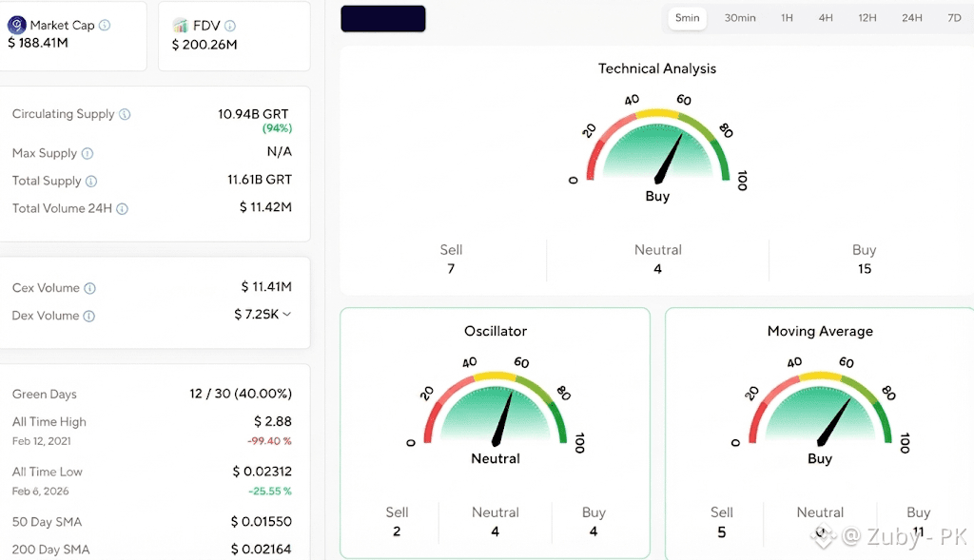Click the Market Cap info icon
The height and width of the screenshot is (560, 974).
(x=105, y=25)
